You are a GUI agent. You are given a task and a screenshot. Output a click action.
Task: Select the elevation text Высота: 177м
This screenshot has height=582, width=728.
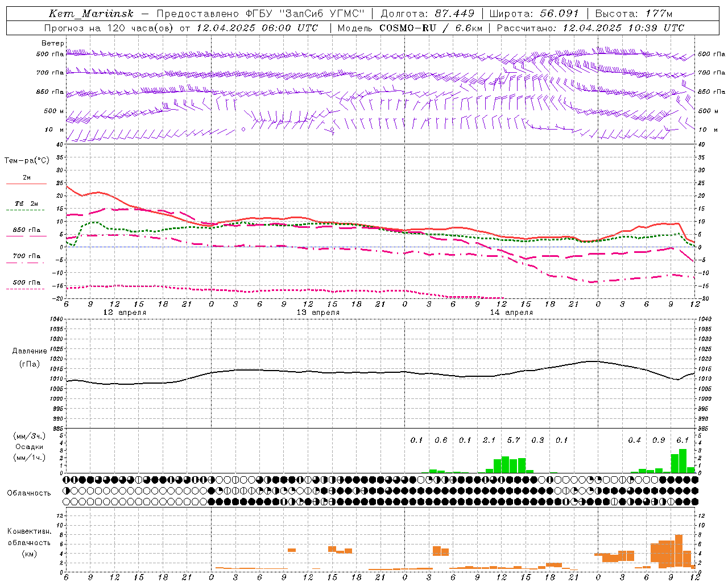point(633,14)
